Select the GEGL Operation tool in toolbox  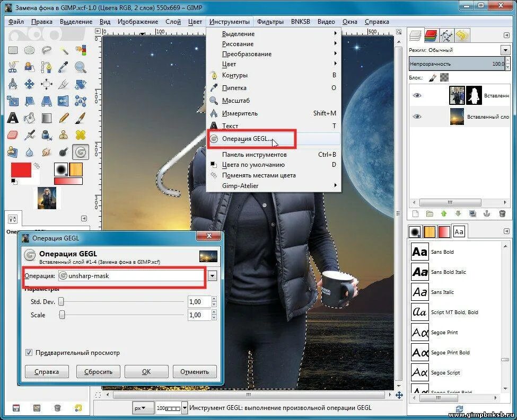[81, 152]
